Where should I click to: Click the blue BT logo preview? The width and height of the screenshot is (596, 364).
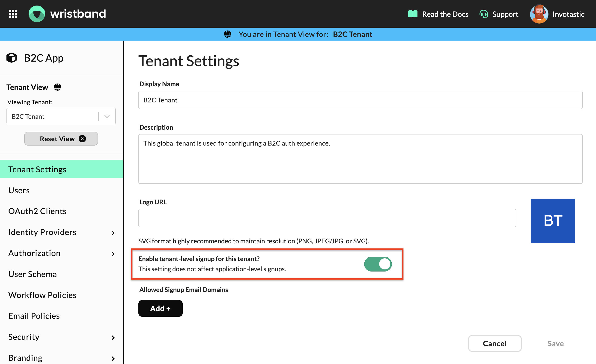point(553,221)
